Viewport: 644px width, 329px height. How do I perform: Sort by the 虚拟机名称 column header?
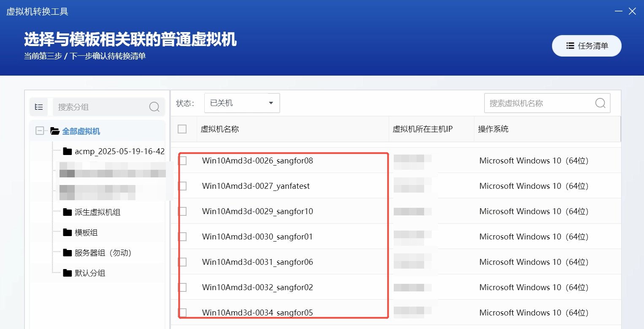(x=220, y=129)
